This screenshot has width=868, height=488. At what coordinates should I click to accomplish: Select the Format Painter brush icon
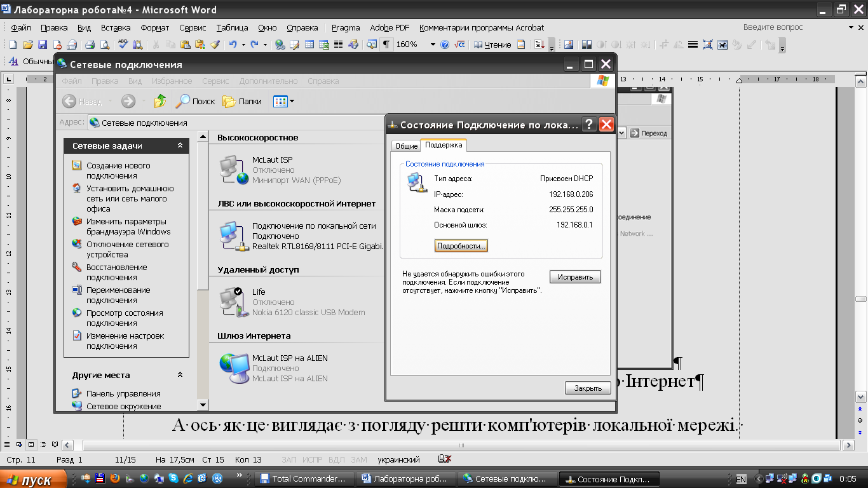tap(215, 44)
